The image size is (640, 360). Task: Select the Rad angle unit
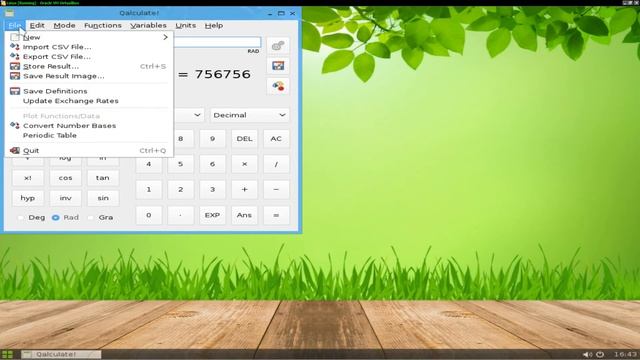(x=65, y=218)
